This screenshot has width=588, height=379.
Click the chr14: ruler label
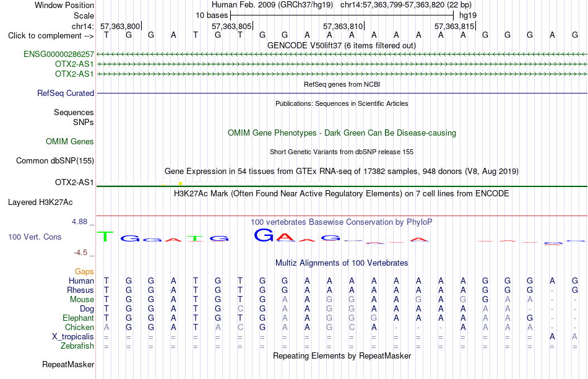click(82, 26)
